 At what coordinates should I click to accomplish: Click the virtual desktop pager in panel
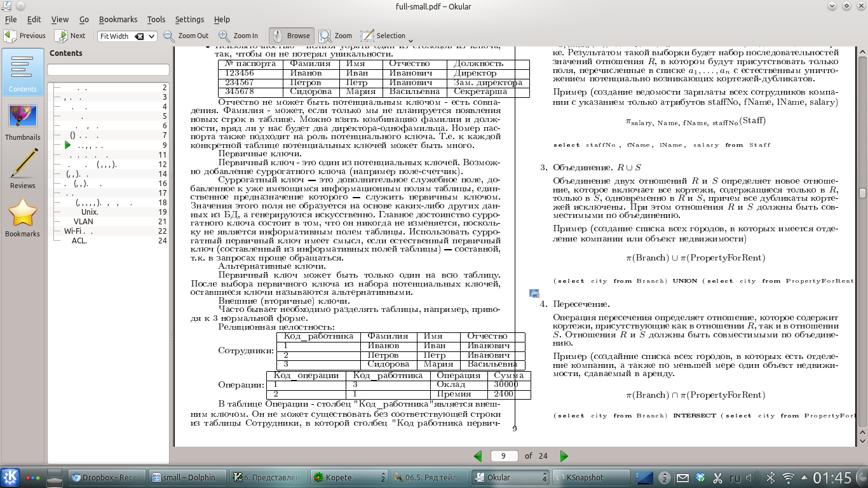[x=644, y=477]
